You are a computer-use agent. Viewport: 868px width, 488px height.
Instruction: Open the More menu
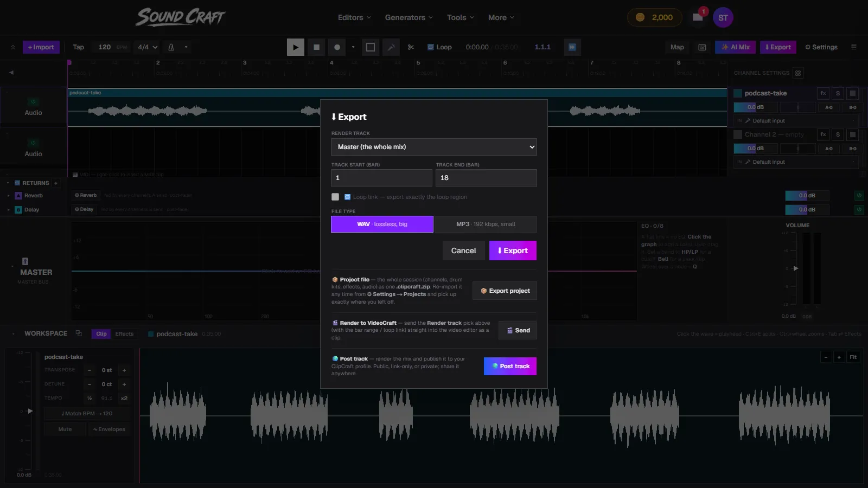(501, 17)
